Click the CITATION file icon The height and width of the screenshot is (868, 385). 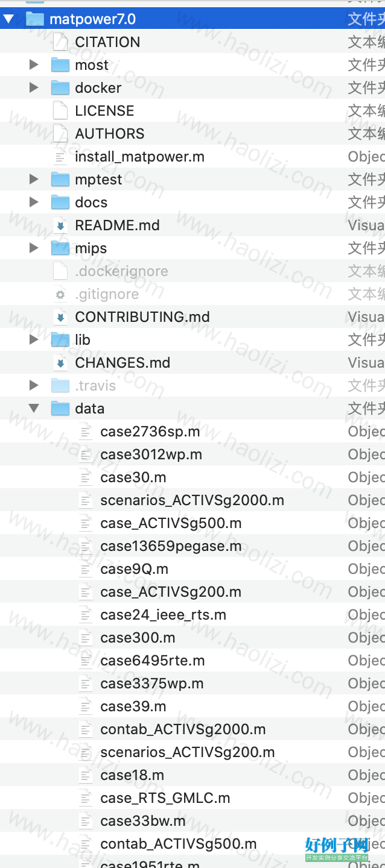pos(60,42)
